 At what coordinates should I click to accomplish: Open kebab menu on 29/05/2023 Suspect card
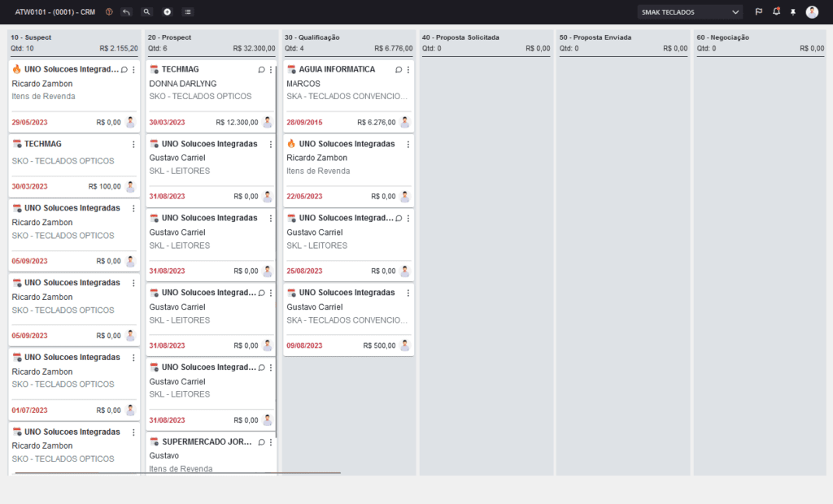(133, 70)
